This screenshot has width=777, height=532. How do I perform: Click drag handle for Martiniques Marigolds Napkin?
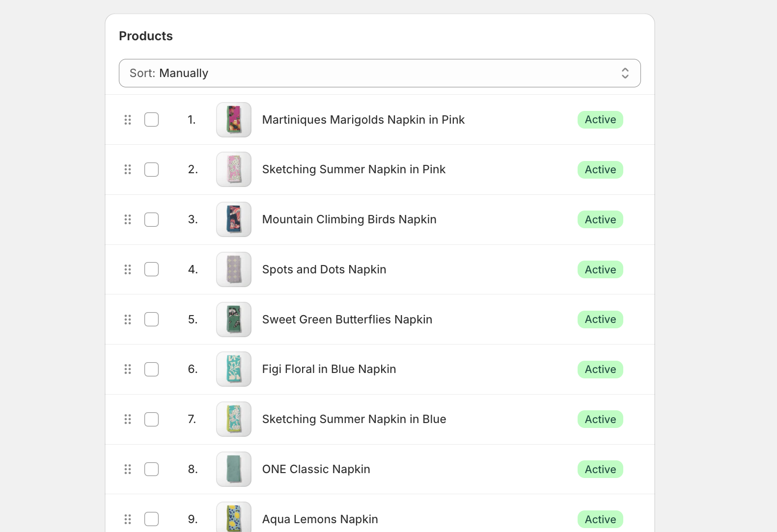point(128,120)
